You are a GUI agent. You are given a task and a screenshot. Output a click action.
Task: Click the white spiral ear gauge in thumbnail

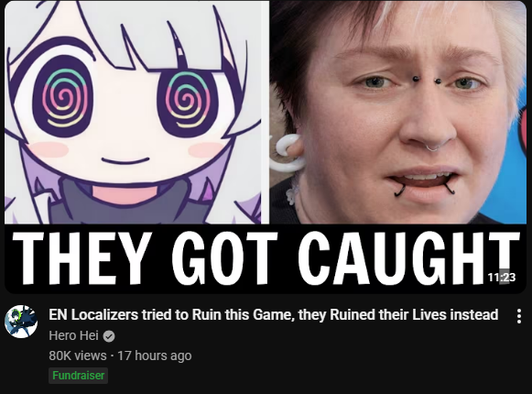tap(287, 152)
